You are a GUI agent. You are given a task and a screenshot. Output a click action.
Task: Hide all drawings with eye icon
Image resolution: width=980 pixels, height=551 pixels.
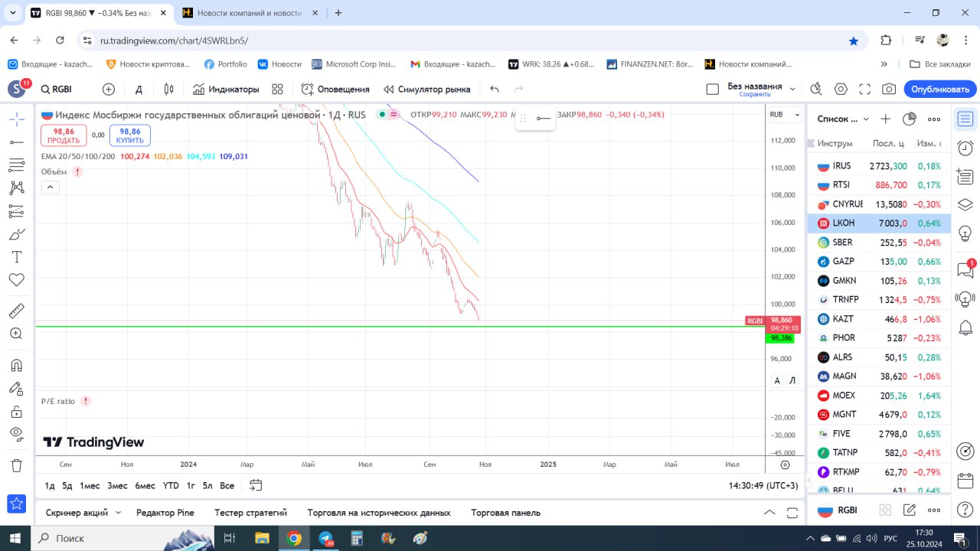pyautogui.click(x=16, y=435)
